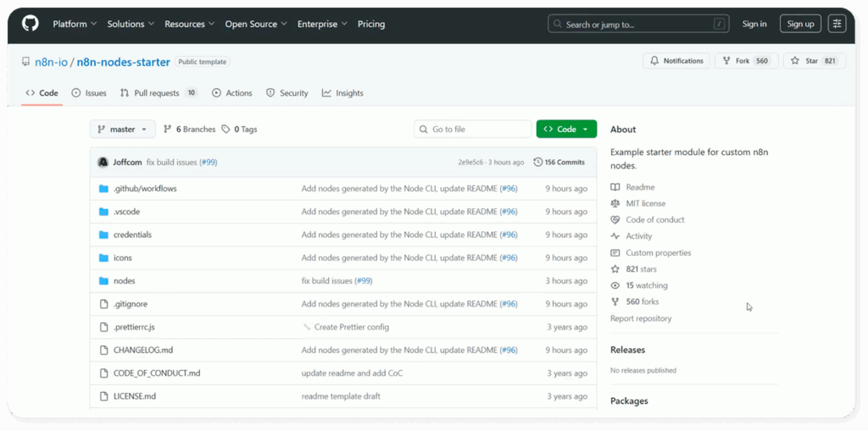Open the Platform menu in the header
Screen dimensions: 868x431
click(x=74, y=24)
